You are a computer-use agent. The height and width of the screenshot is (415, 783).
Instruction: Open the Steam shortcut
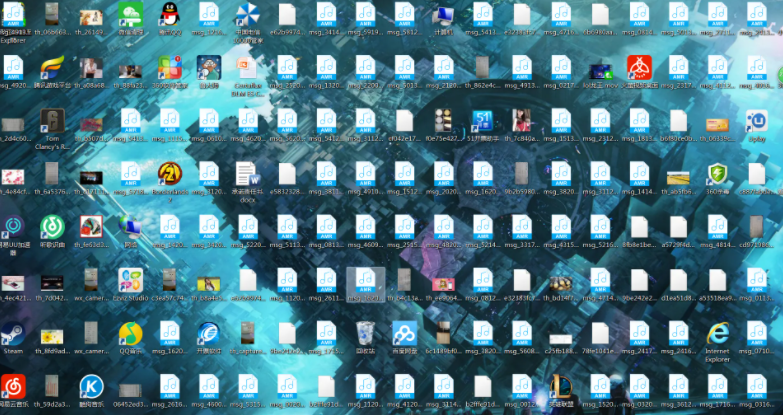click(x=13, y=334)
